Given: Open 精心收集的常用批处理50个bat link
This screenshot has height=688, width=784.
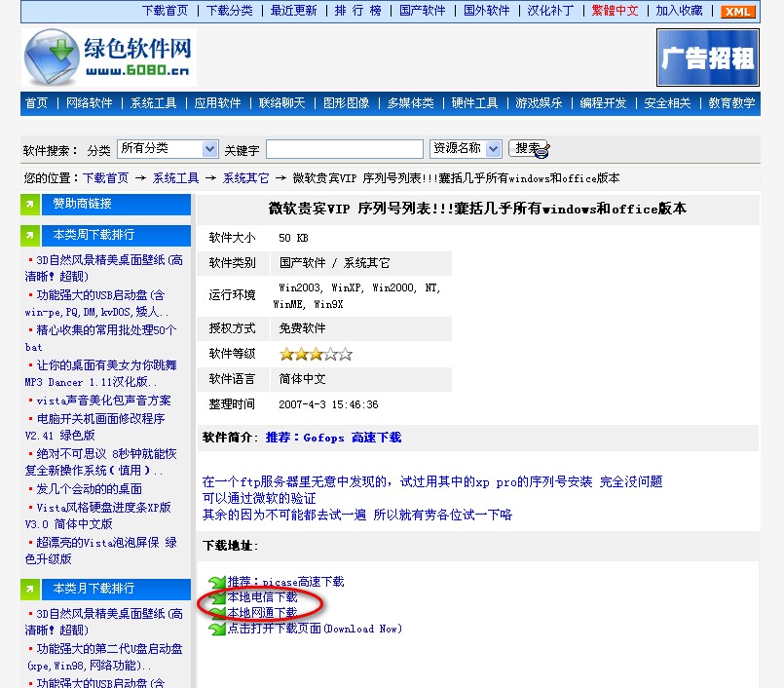Looking at the screenshot, I should pyautogui.click(x=101, y=339).
